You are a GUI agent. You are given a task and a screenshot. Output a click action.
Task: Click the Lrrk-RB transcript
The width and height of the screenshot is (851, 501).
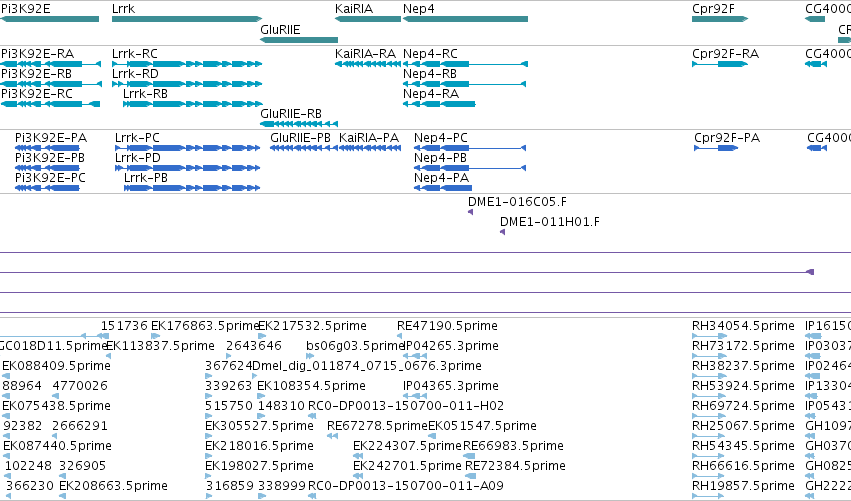(x=192, y=104)
